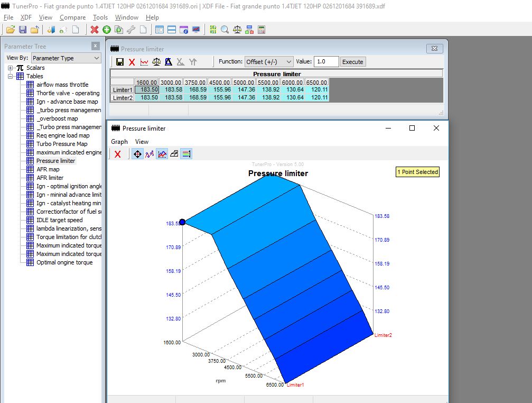Click the Value input field
Viewport: 532px width, 403px height.
tap(326, 62)
